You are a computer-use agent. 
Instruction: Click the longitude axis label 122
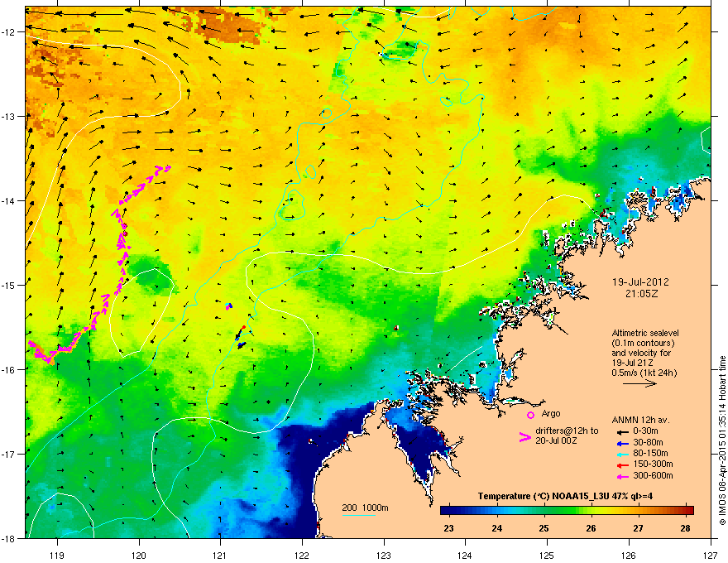tap(302, 555)
